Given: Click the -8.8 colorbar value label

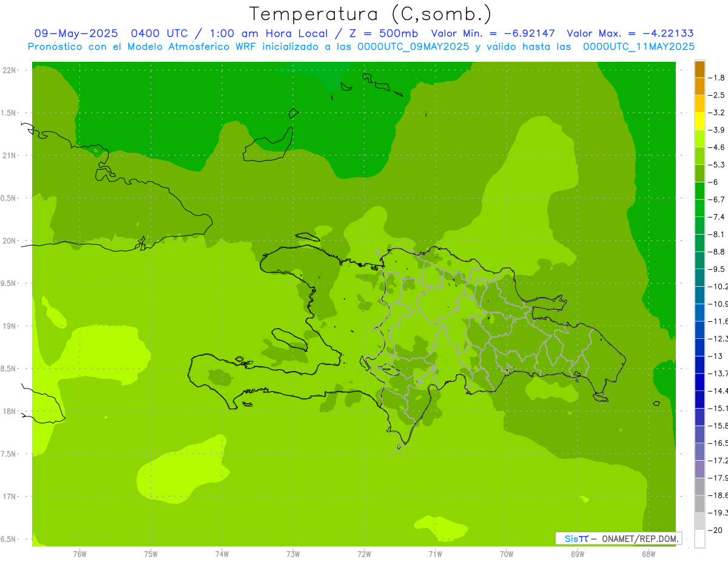Looking at the screenshot, I should click(717, 252).
